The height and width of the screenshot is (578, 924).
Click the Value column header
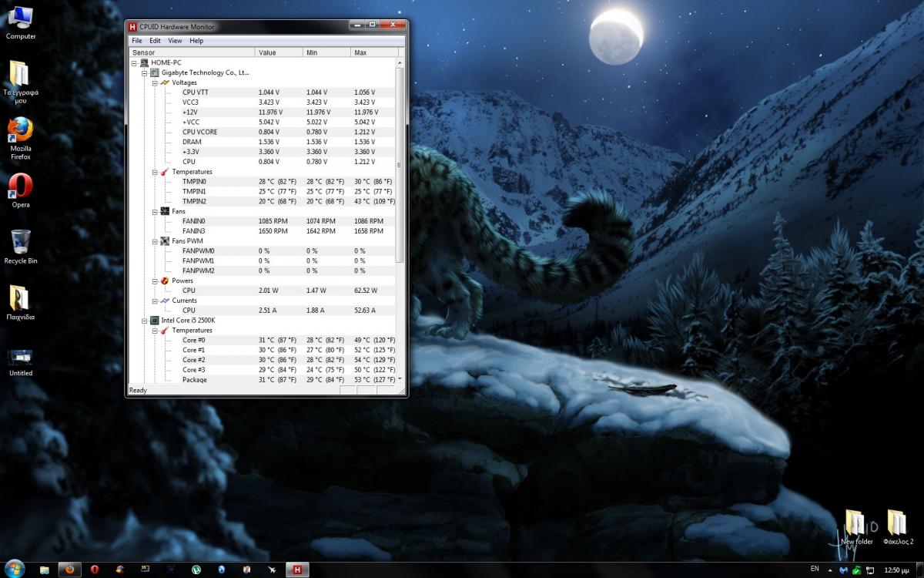279,52
